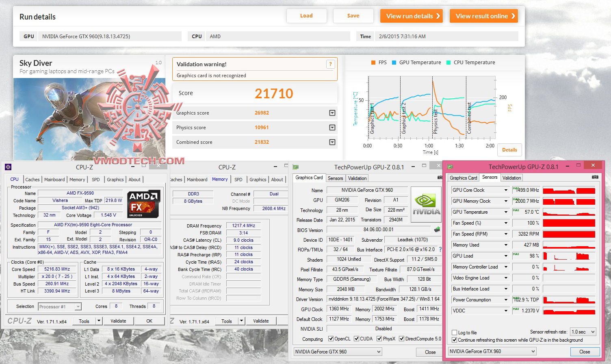Open the Validation tab in GPU-Z
The width and height of the screenshot is (611, 364).
pos(357,178)
